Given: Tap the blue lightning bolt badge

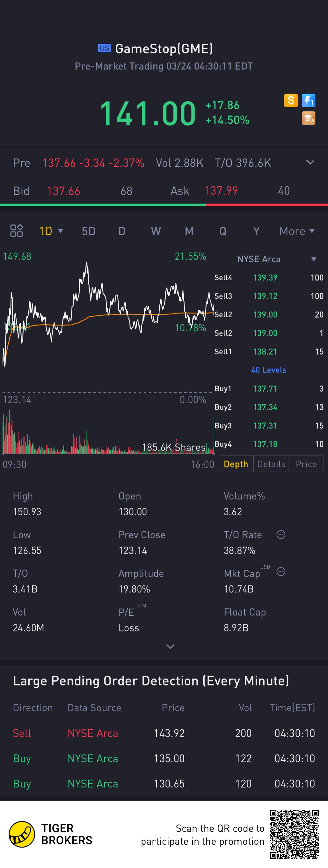Looking at the screenshot, I should pyautogui.click(x=308, y=100).
